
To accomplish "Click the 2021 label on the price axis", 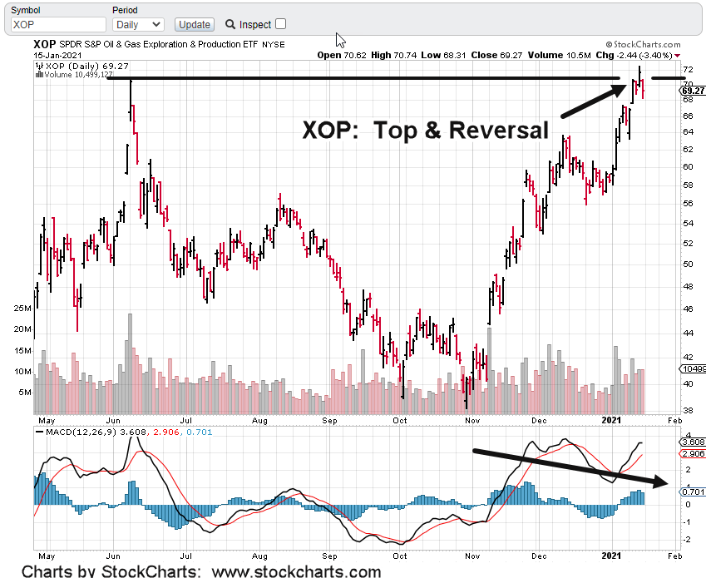I will 611,420.
